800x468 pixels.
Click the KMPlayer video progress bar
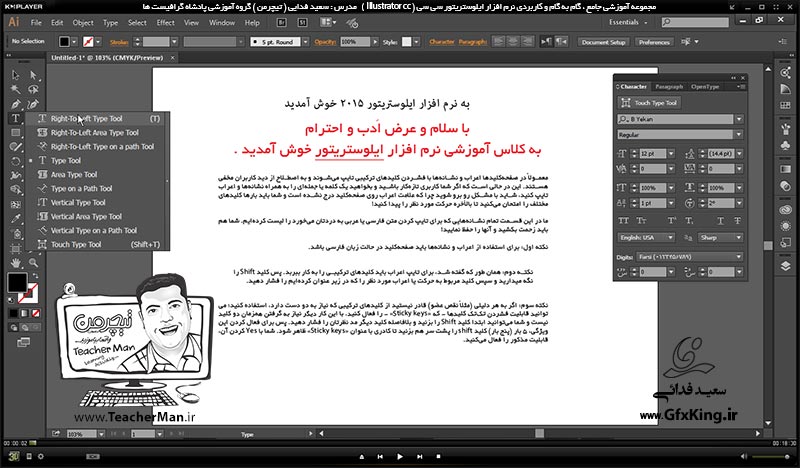(400, 443)
